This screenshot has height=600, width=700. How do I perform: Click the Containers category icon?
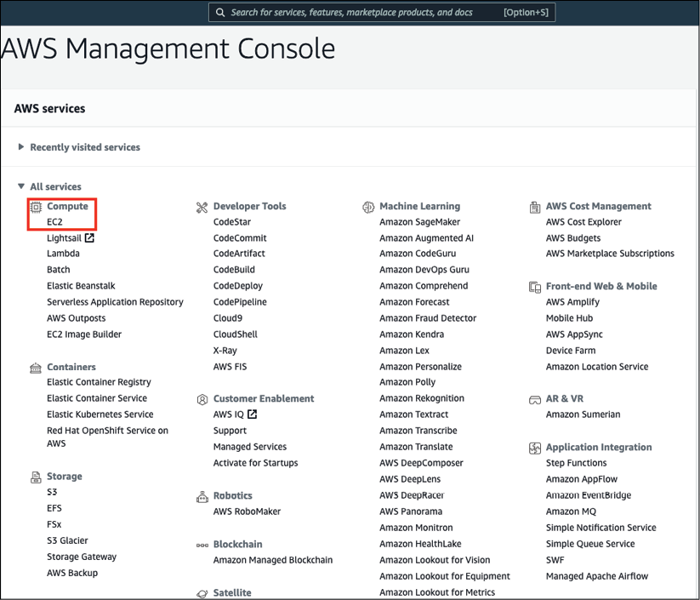click(x=36, y=368)
